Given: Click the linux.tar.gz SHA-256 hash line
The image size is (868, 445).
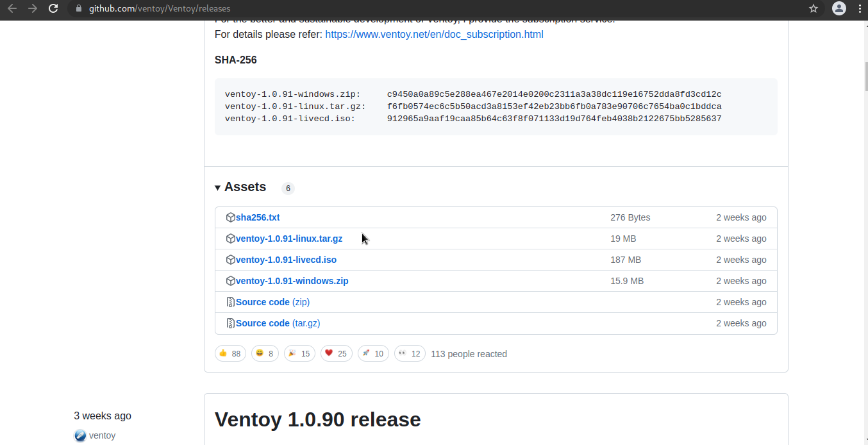Looking at the screenshot, I should (x=473, y=106).
